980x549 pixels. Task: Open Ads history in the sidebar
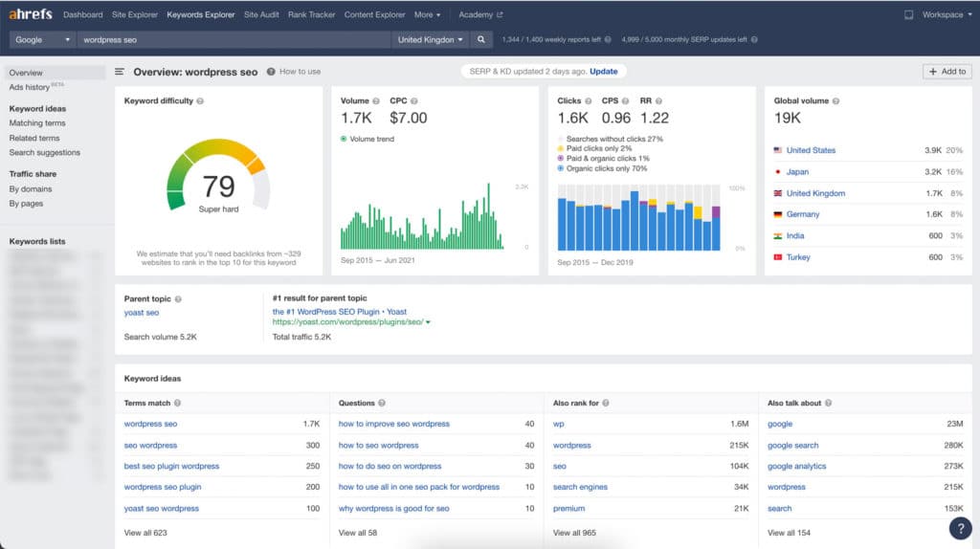click(30, 87)
